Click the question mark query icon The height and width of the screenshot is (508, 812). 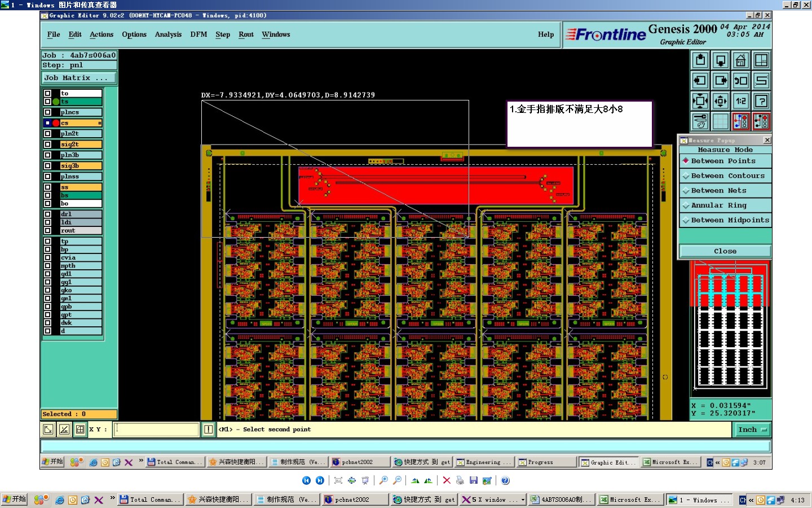tap(761, 101)
